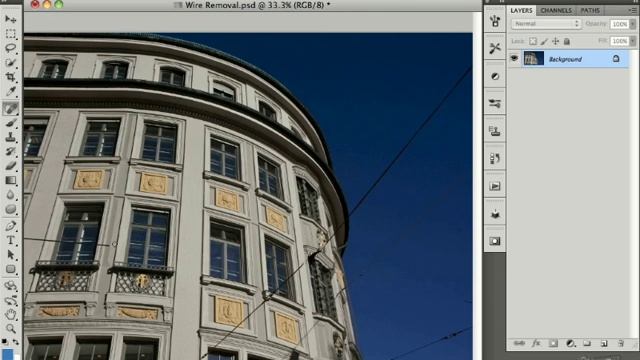Add a layer mask
This screenshot has height=360, width=640.
click(553, 344)
